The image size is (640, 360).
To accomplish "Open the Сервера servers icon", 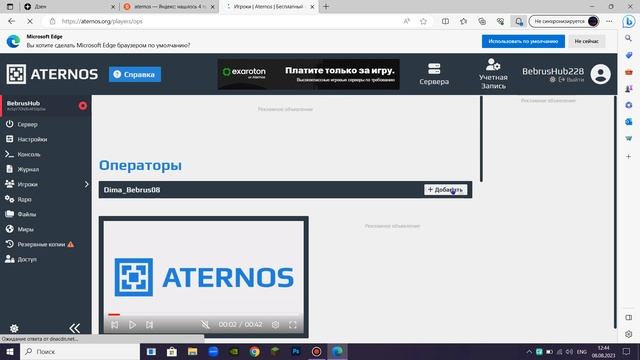I will point(434,74).
